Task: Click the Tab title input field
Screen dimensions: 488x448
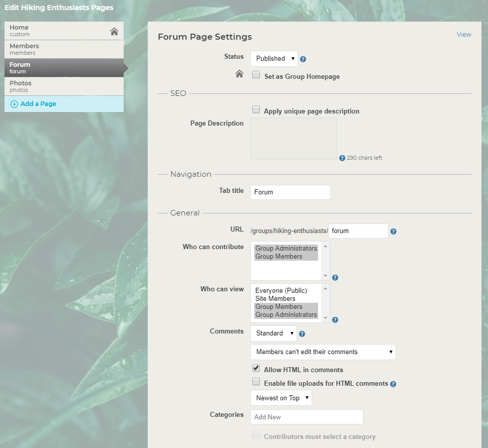Action: [x=290, y=192]
